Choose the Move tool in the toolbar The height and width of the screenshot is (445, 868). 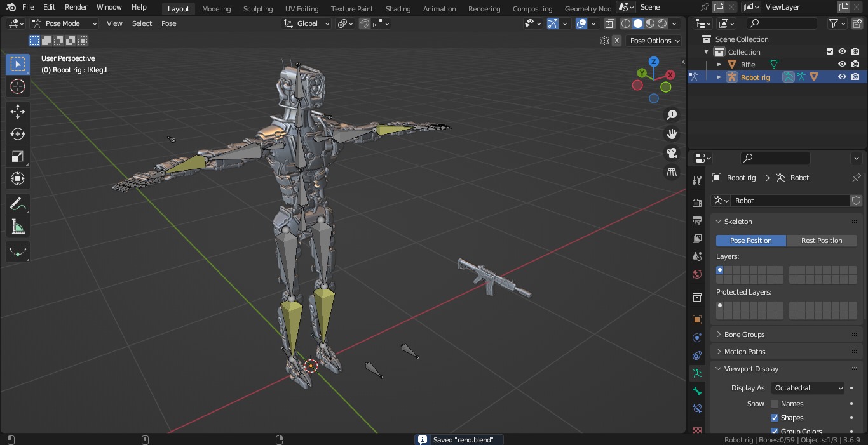pos(18,112)
